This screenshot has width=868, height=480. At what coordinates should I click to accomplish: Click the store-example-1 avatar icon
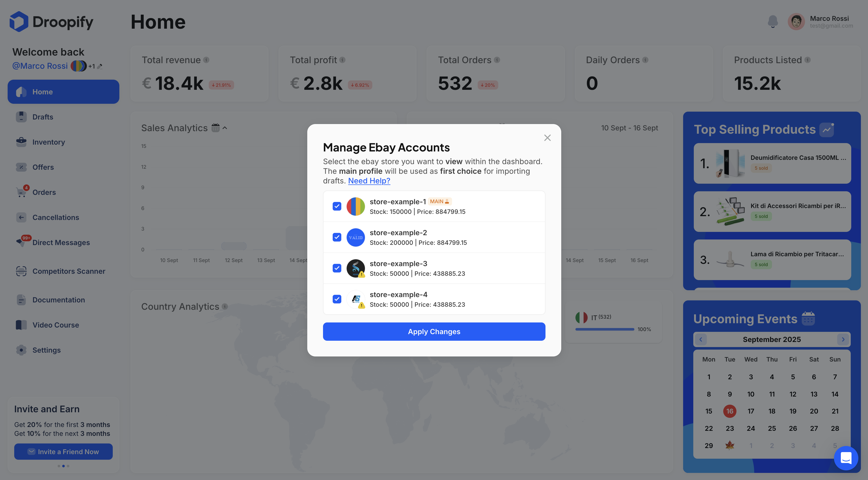(356, 206)
